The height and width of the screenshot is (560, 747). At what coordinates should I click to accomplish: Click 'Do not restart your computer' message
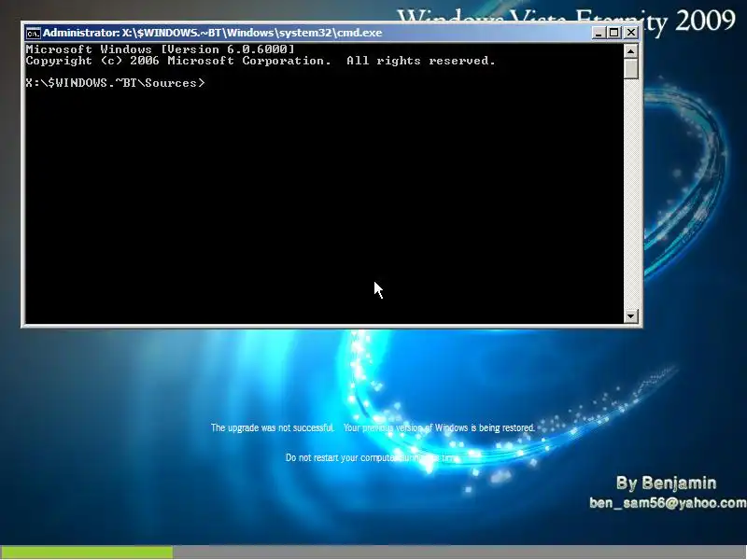(x=371, y=457)
